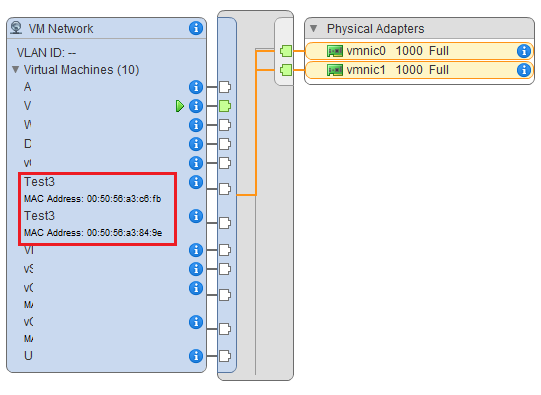Click MAC Address 00:50:56:a3:c6:fb text

[92, 199]
